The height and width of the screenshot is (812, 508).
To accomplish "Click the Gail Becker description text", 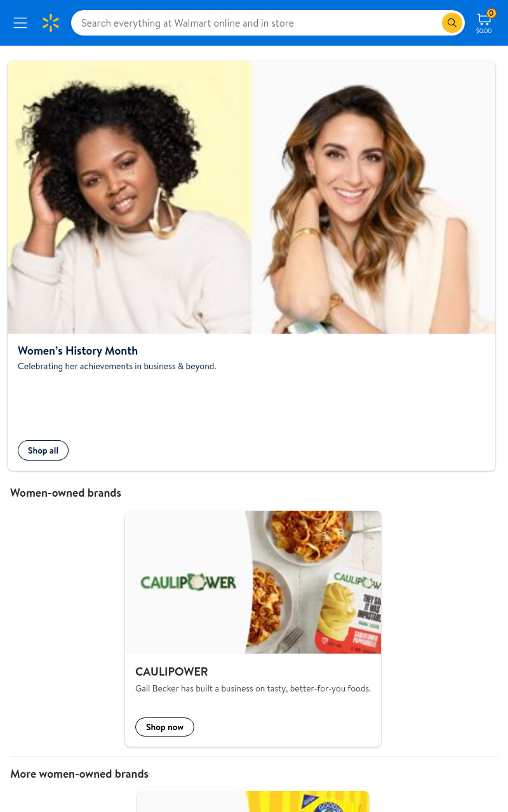I will coord(253,688).
